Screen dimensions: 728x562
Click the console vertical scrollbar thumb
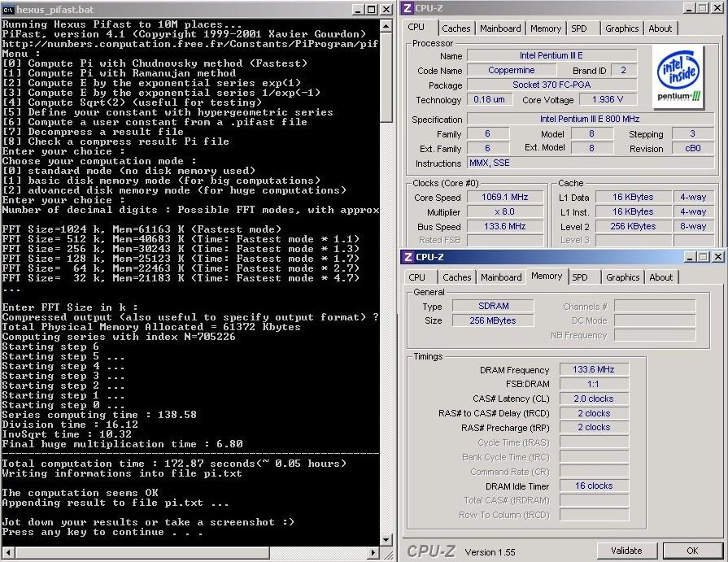coord(386,77)
